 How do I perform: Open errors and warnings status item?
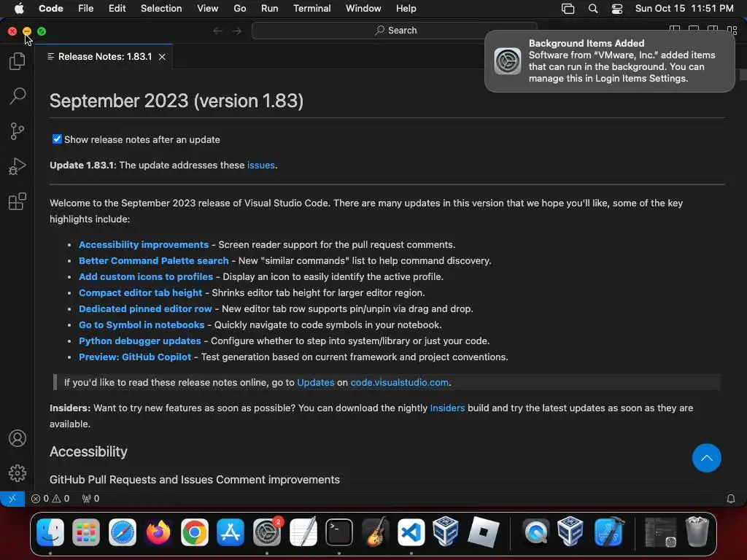50,499
